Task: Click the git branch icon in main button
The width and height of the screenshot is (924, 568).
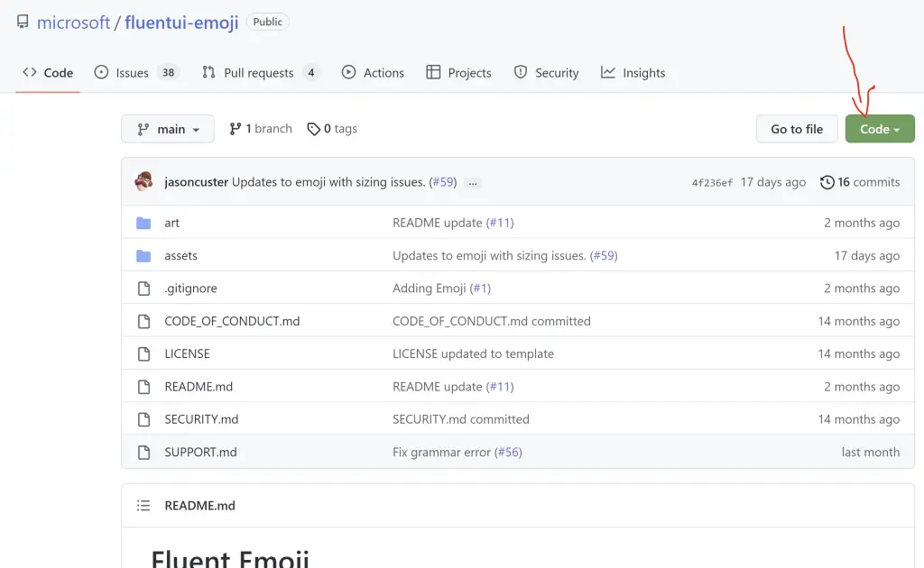Action: [143, 129]
